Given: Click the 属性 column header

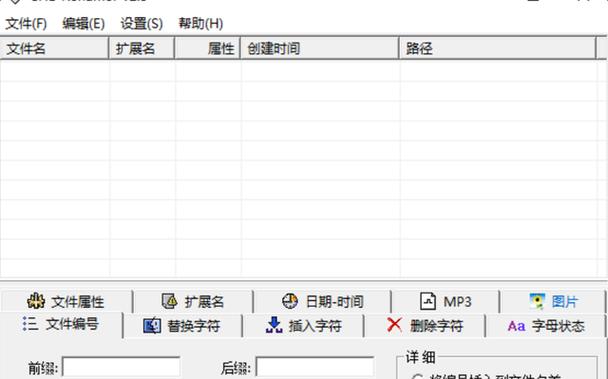Looking at the screenshot, I should [x=207, y=48].
